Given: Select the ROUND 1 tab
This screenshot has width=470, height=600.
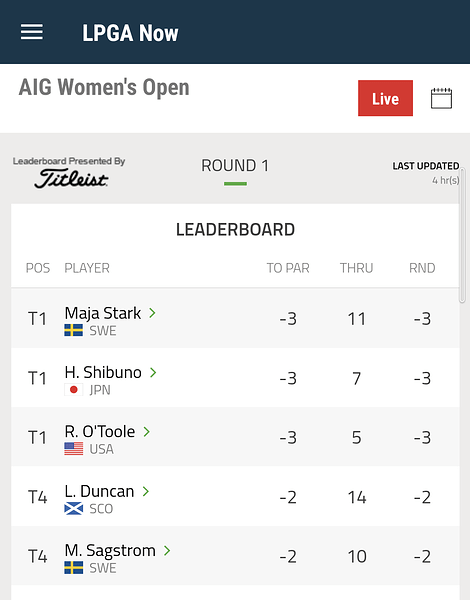Looking at the screenshot, I should 235,166.
